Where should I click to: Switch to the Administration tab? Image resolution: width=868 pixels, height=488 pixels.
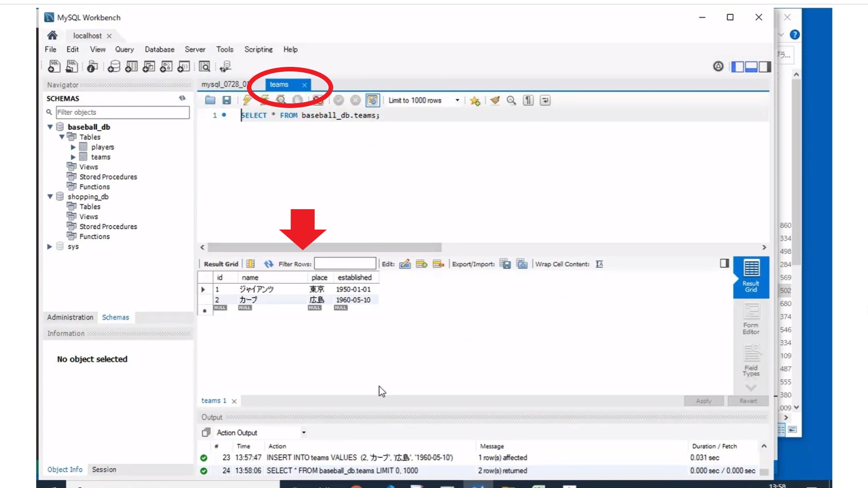click(x=70, y=317)
